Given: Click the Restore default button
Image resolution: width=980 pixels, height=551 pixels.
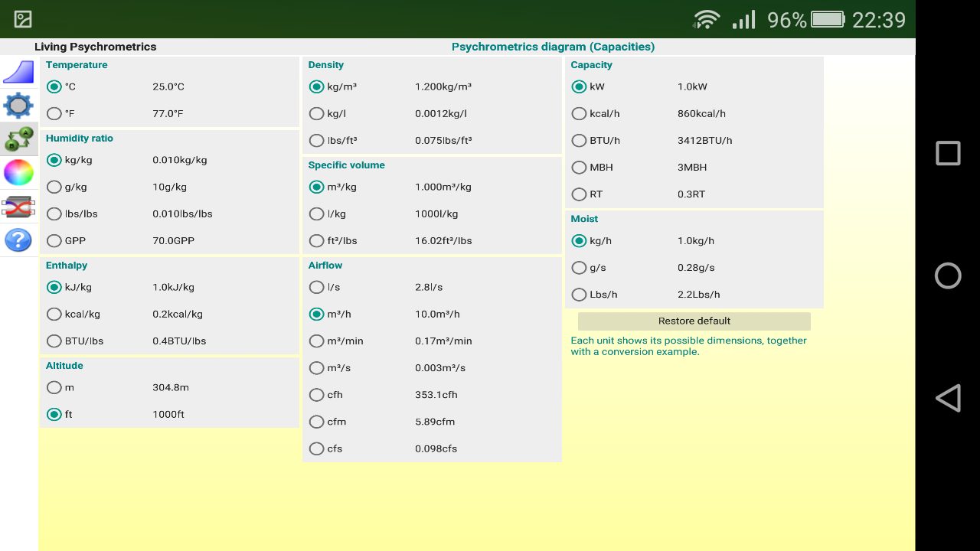Looking at the screenshot, I should pyautogui.click(x=694, y=321).
